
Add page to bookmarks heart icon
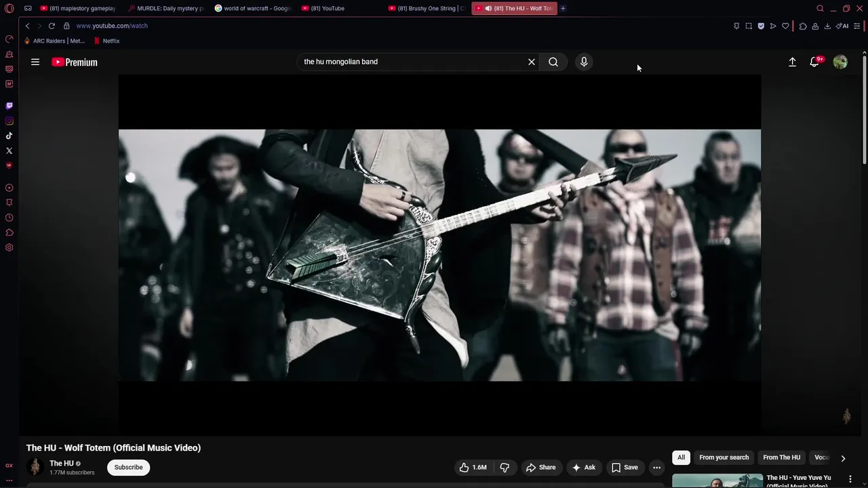(x=785, y=26)
